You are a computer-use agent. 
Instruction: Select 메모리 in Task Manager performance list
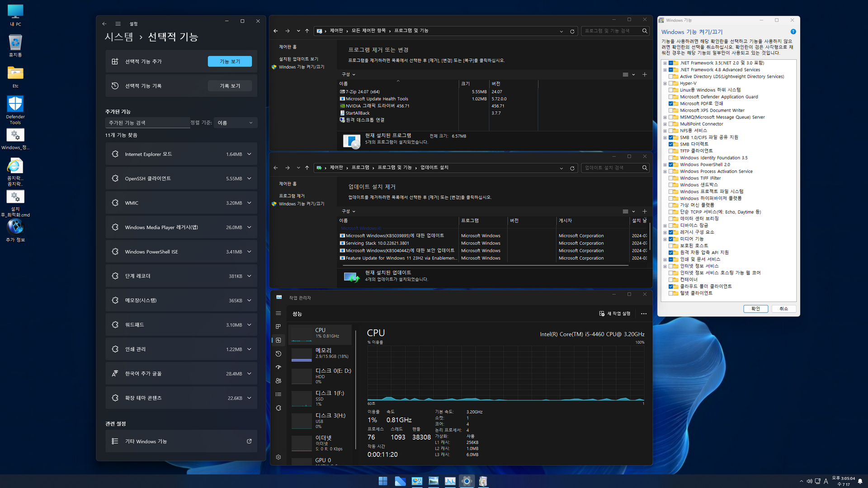321,353
